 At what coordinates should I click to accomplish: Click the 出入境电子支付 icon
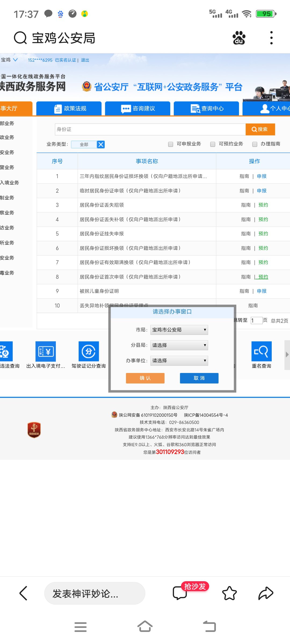click(46, 352)
